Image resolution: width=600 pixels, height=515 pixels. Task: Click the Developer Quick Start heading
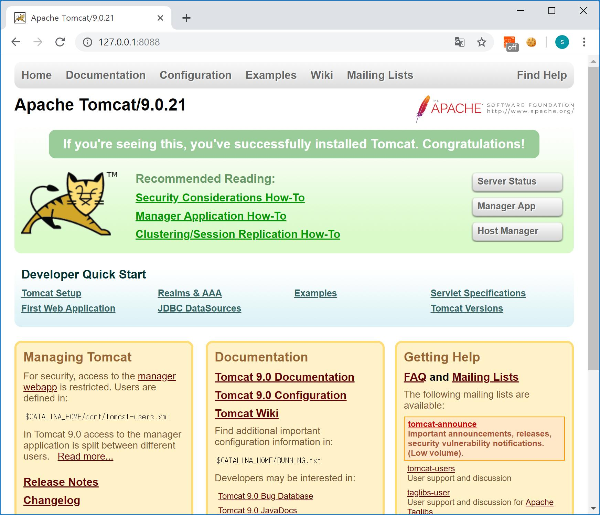point(83,274)
